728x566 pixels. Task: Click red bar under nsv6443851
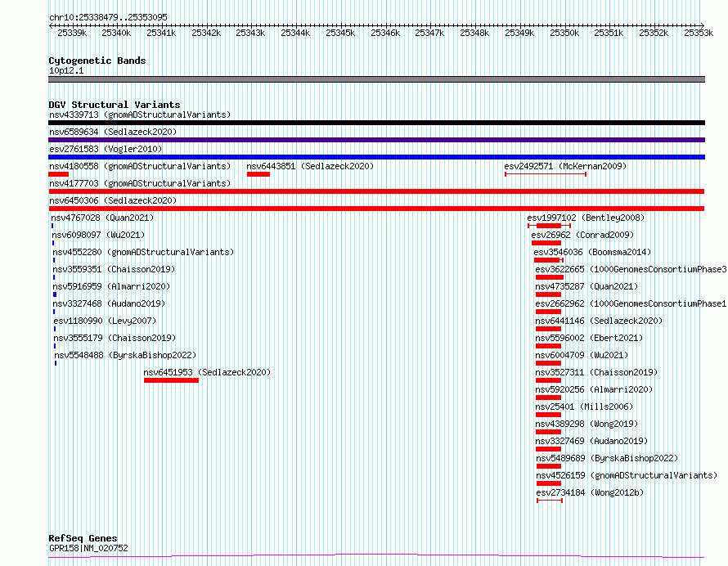pyautogui.click(x=258, y=174)
